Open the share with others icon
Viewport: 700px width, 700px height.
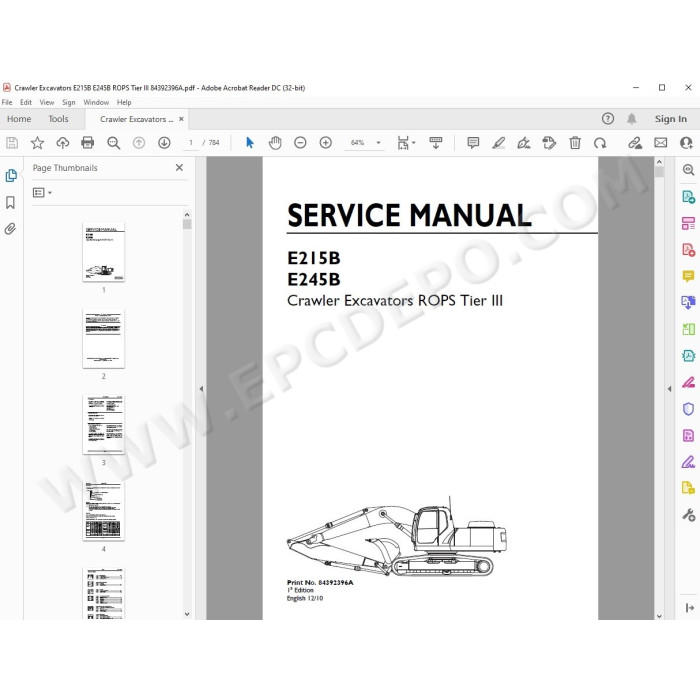(686, 143)
